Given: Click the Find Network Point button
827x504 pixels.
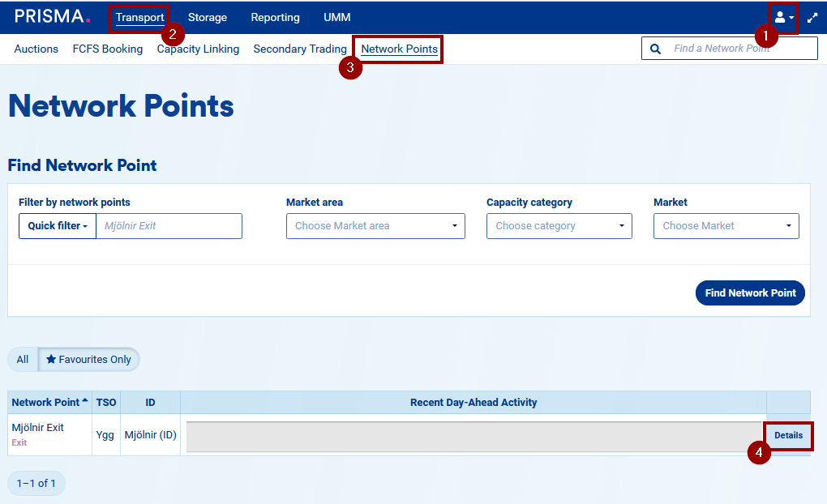Looking at the screenshot, I should [749, 293].
